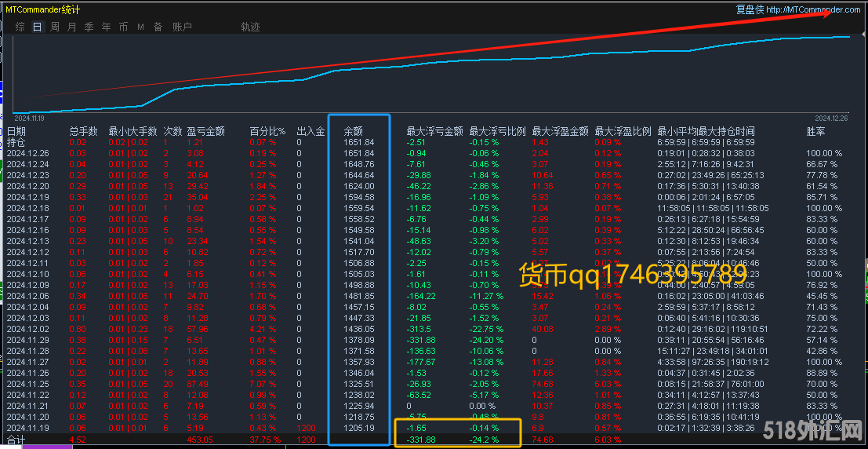868x449 pixels.
Task: Open the MTCommander.com link
Action: [814, 9]
